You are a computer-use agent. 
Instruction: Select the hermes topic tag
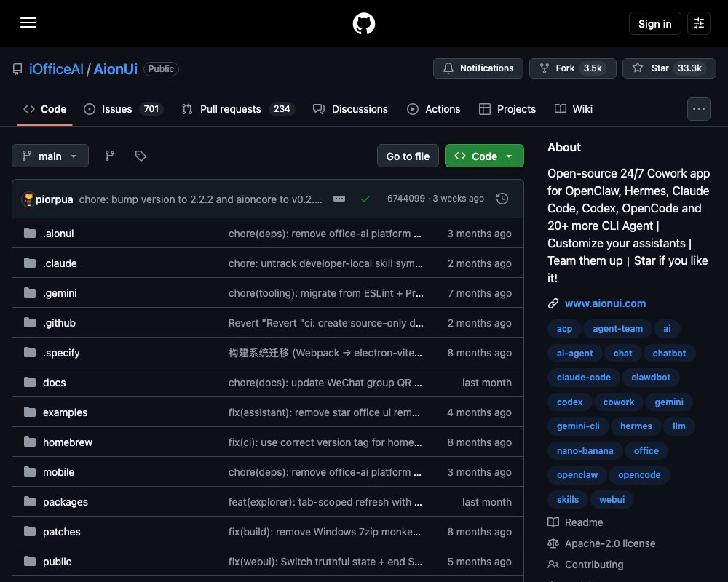pos(636,426)
